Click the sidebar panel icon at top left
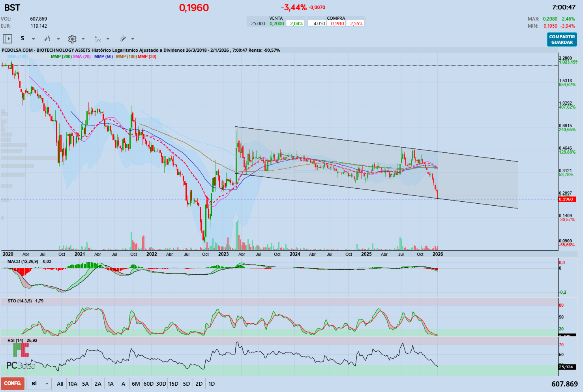 7,39
